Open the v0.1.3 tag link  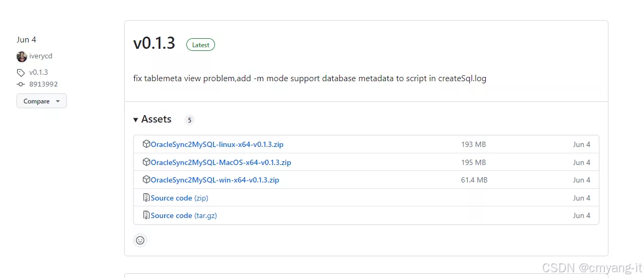coord(38,73)
